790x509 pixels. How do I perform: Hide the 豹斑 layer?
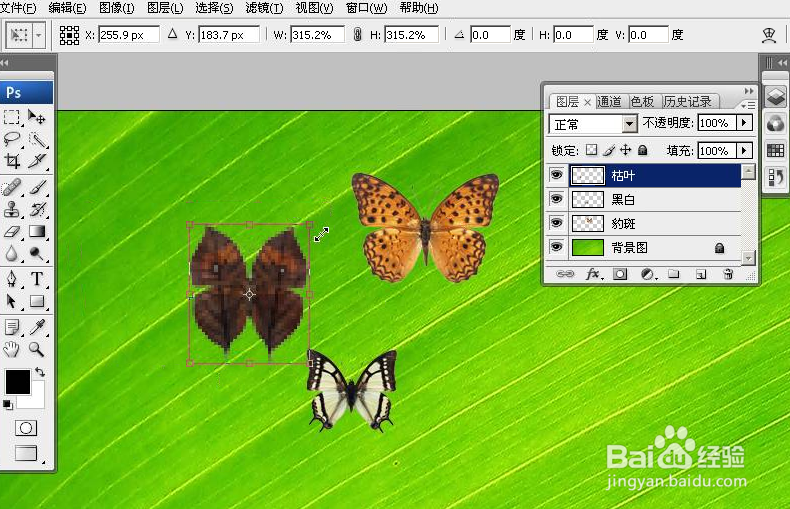click(x=556, y=223)
